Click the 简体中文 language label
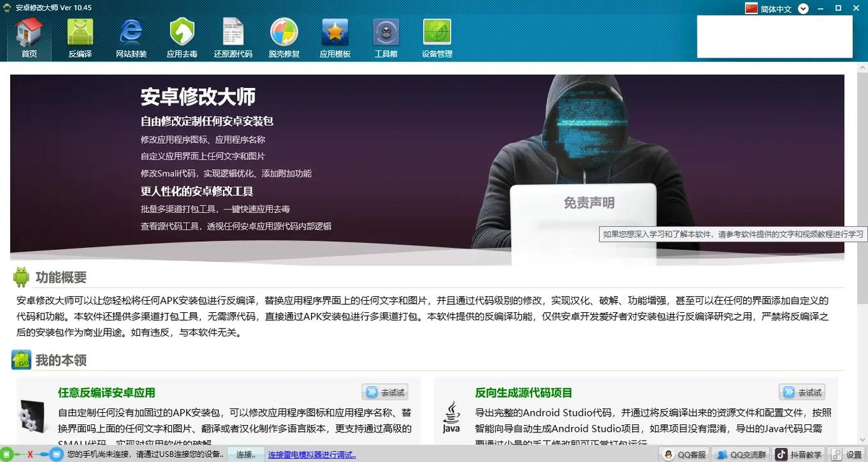The width and height of the screenshot is (868, 462). coord(776,9)
